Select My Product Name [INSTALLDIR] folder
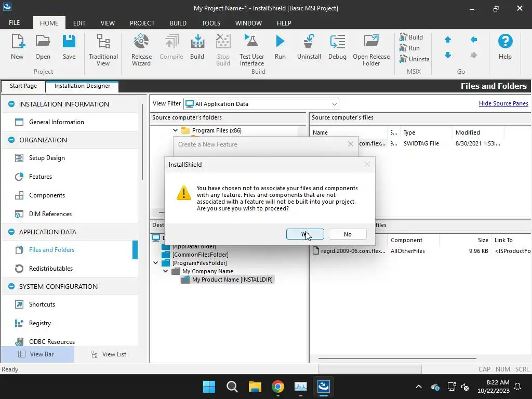The height and width of the screenshot is (399, 532). [x=232, y=280]
